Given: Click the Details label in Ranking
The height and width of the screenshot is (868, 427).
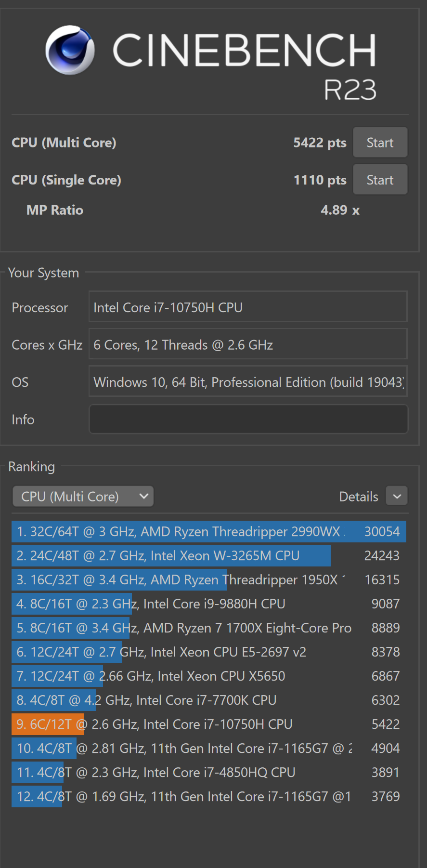Looking at the screenshot, I should [x=358, y=497].
